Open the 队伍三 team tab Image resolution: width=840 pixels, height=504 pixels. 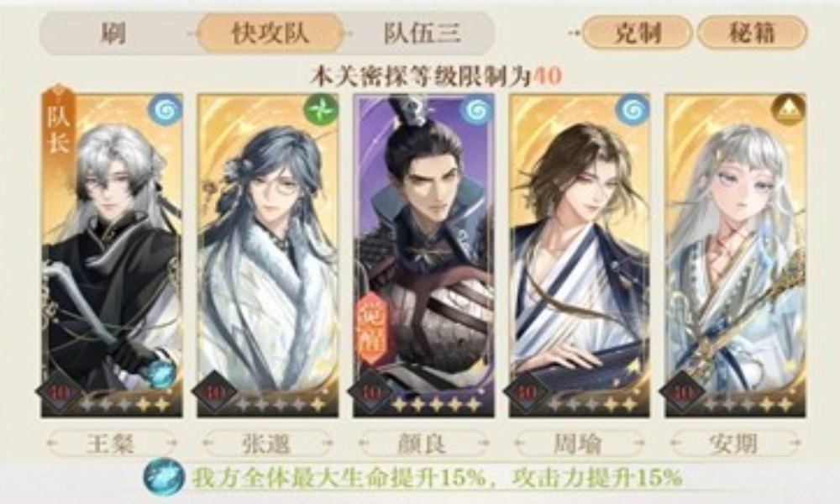point(423,34)
